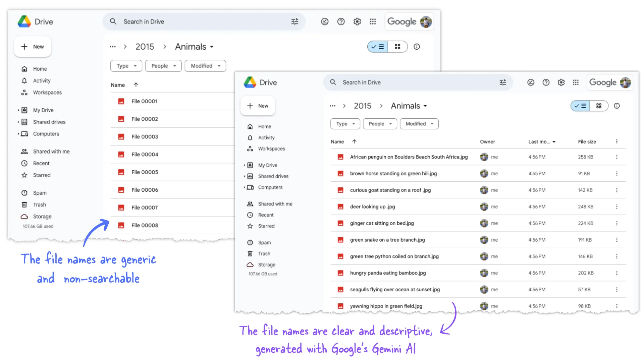The height and width of the screenshot is (362, 644).
Task: Toggle grid view in the front Drive window
Action: click(x=598, y=106)
